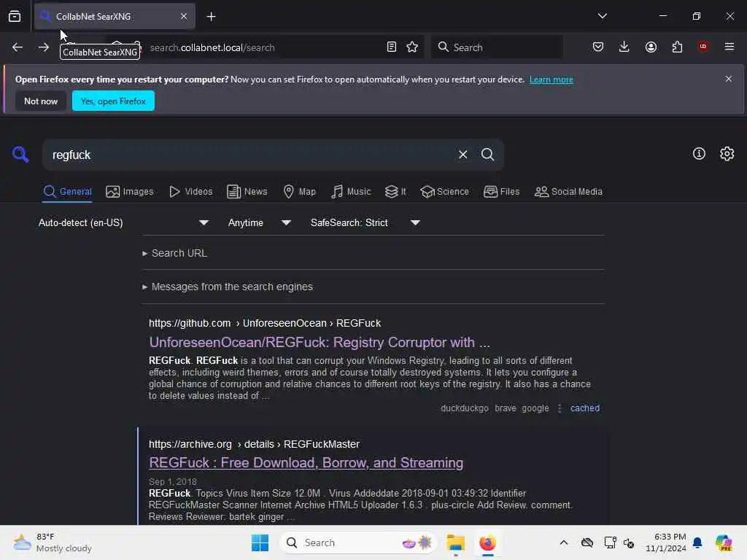Click the brave engine label
Screen dimensions: 747x560
tap(506, 408)
